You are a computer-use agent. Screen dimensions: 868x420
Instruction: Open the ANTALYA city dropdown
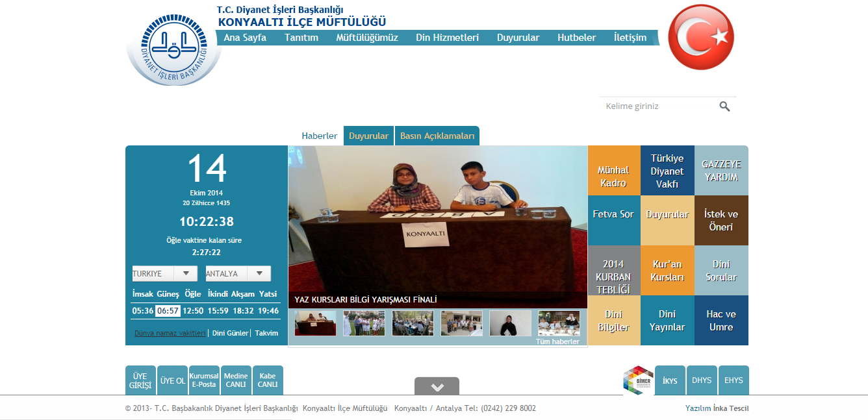coord(238,274)
